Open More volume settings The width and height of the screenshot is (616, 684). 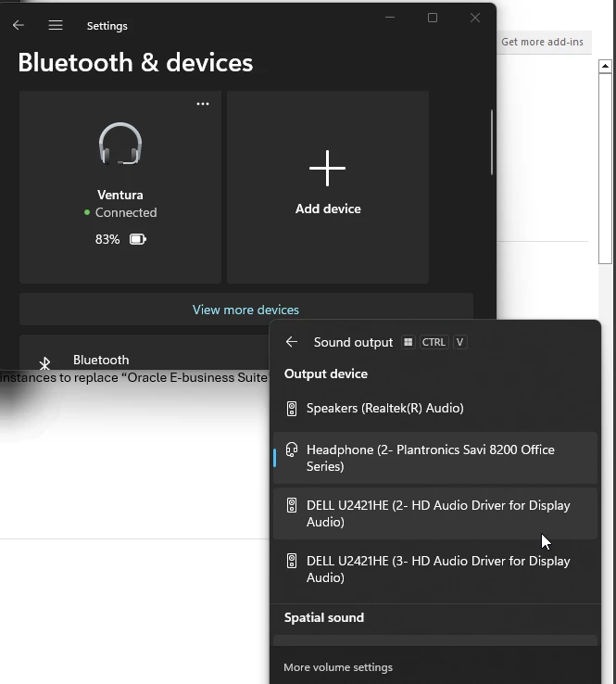coord(338,667)
